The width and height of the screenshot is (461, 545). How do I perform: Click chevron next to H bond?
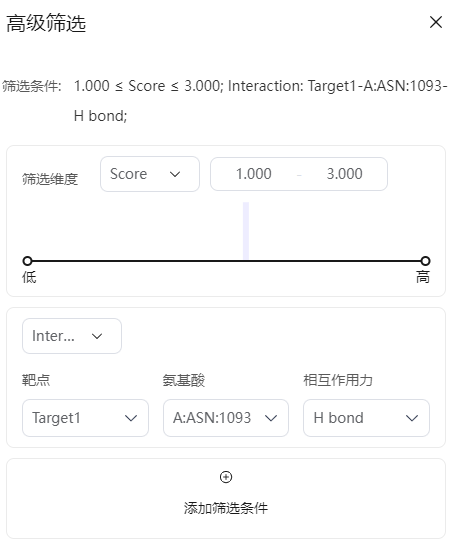point(412,418)
